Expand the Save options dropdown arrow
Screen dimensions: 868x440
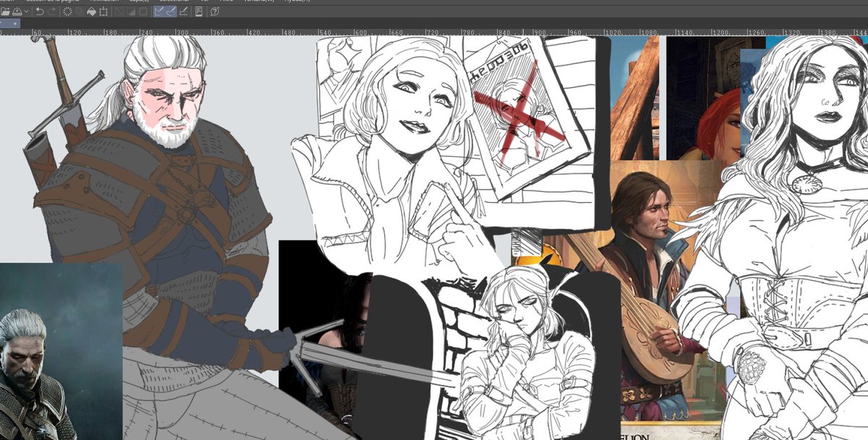click(26, 12)
